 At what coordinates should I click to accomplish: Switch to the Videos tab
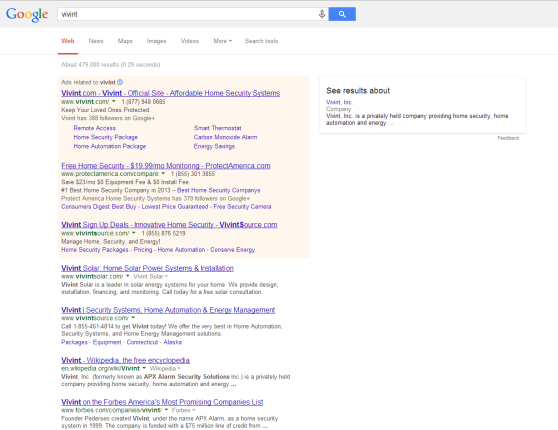click(x=190, y=41)
